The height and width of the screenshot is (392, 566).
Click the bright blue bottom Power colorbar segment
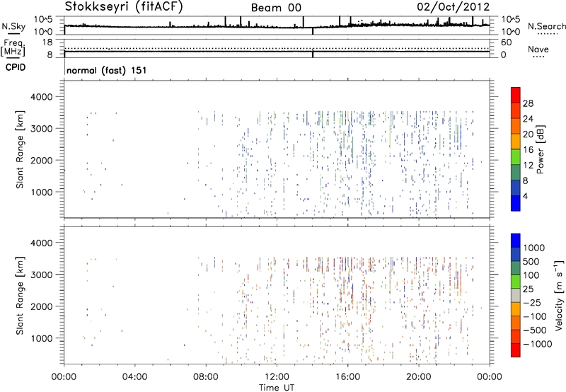coord(516,203)
